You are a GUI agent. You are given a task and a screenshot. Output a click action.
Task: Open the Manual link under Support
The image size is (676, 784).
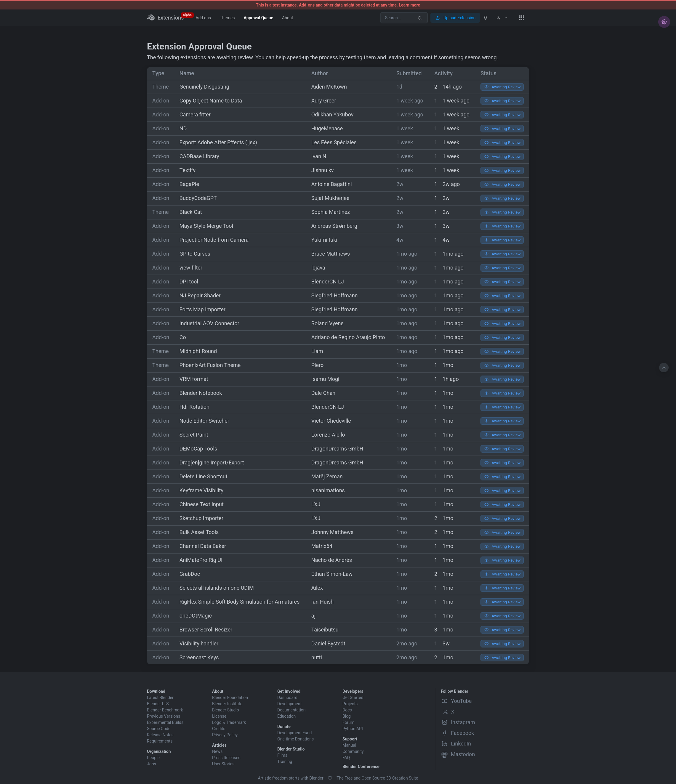[349, 745]
